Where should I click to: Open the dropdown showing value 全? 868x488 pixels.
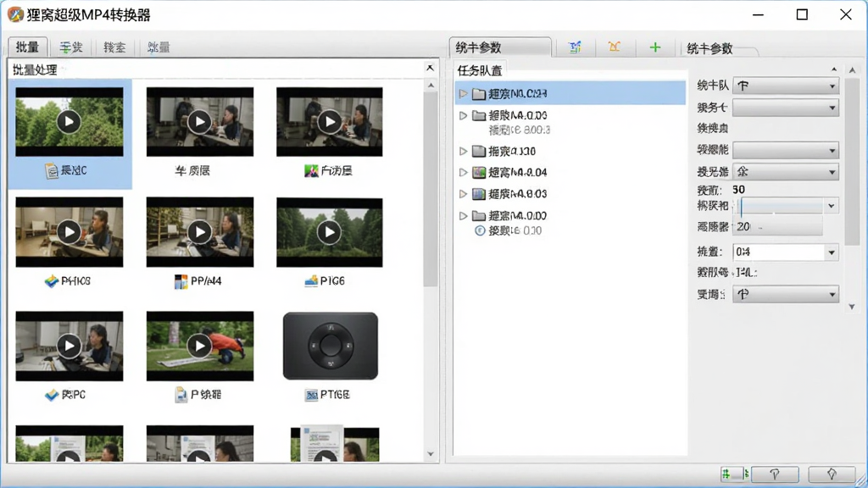(786, 172)
